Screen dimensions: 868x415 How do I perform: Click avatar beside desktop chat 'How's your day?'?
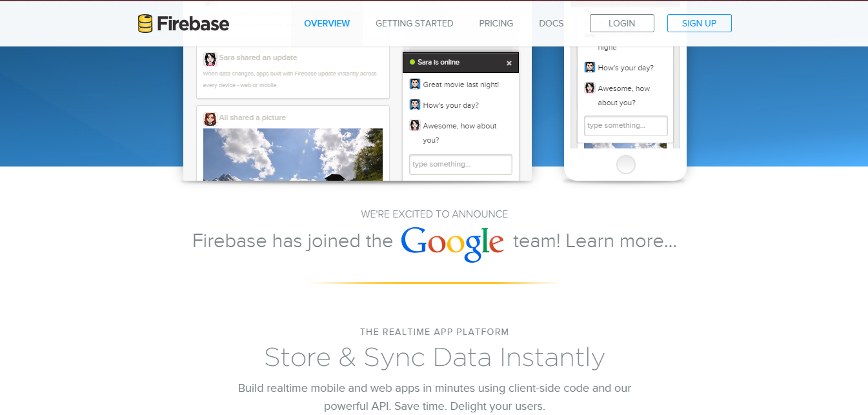pyautogui.click(x=415, y=105)
